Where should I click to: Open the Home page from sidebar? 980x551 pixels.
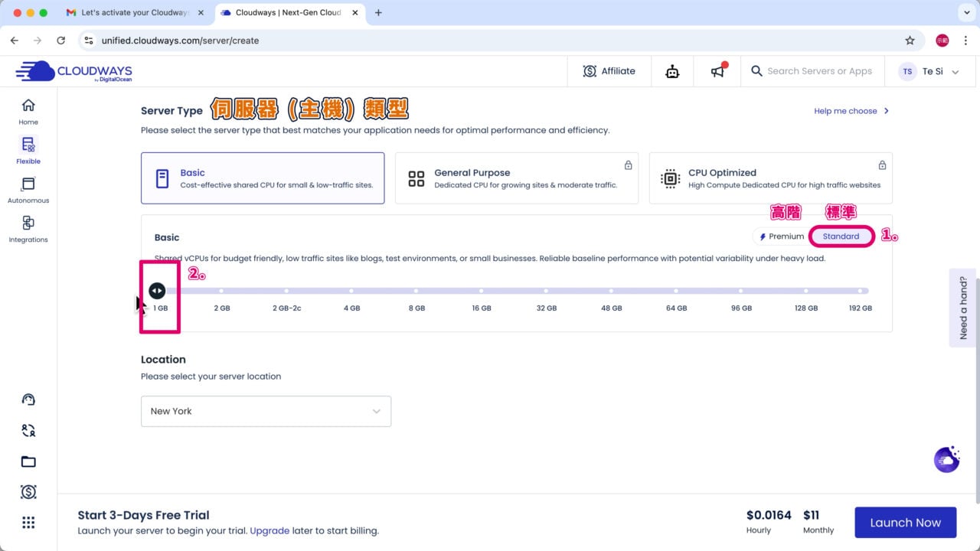click(x=28, y=111)
